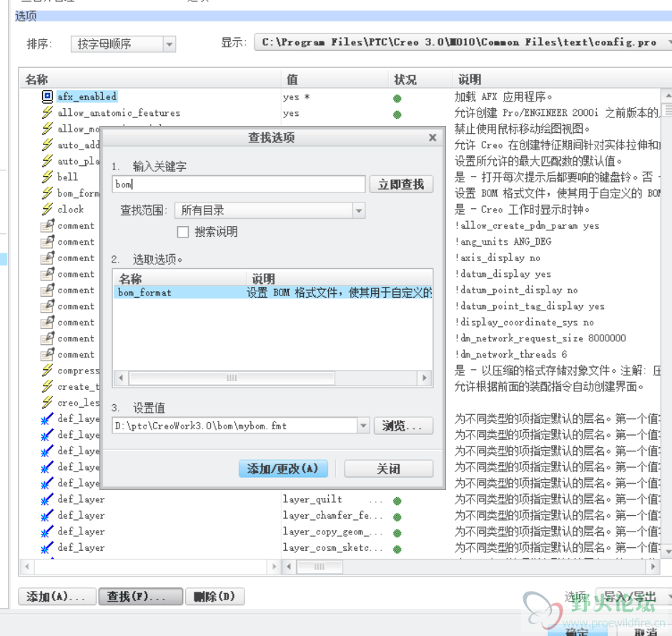Click the afx_enabled option icon
672x636 pixels.
(47, 97)
